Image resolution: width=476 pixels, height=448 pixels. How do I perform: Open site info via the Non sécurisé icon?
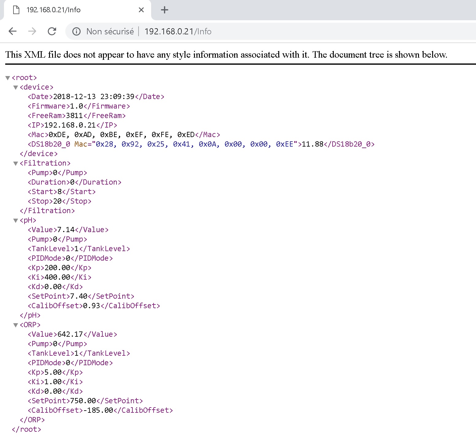(x=76, y=31)
